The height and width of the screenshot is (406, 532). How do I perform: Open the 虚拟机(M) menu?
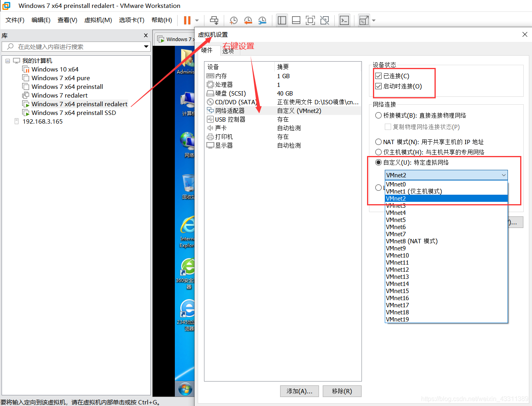click(98, 20)
